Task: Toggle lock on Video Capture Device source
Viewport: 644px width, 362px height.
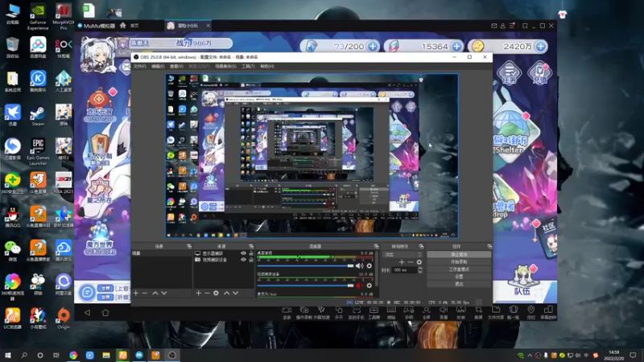Action: [251, 260]
